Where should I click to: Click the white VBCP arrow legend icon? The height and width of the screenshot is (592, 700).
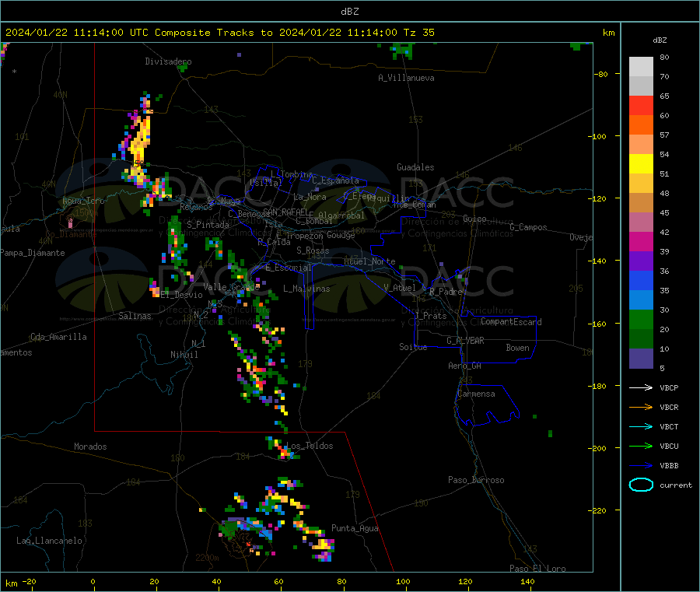coord(641,387)
